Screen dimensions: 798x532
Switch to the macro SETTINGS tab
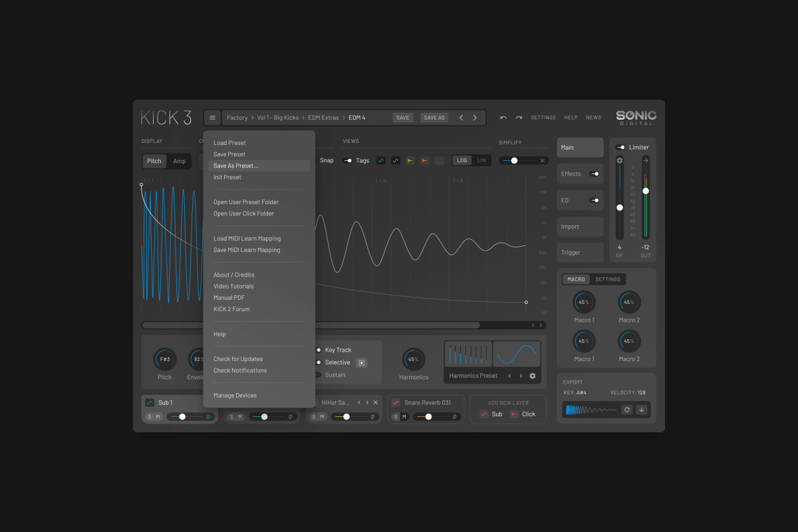click(607, 279)
